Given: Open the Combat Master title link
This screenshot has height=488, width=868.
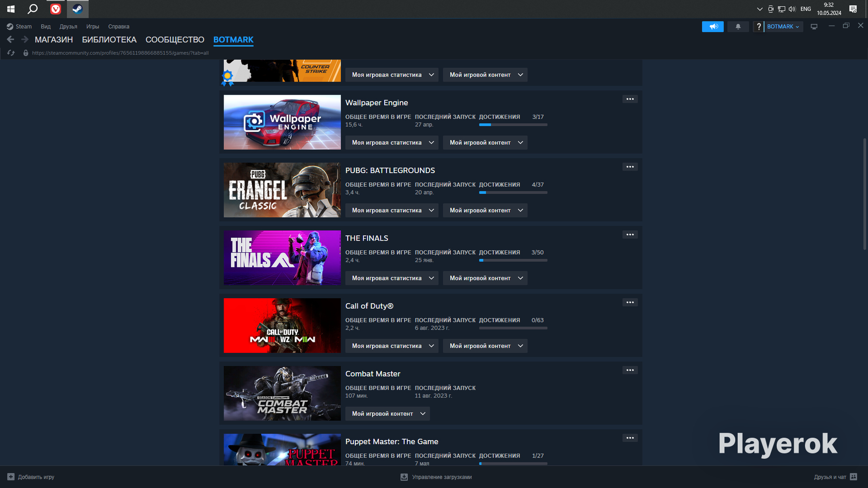Looking at the screenshot, I should click(372, 374).
